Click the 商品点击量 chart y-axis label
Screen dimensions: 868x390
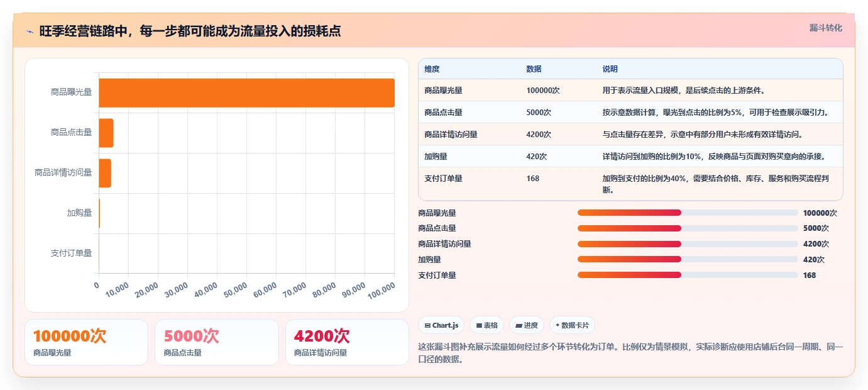[71, 133]
